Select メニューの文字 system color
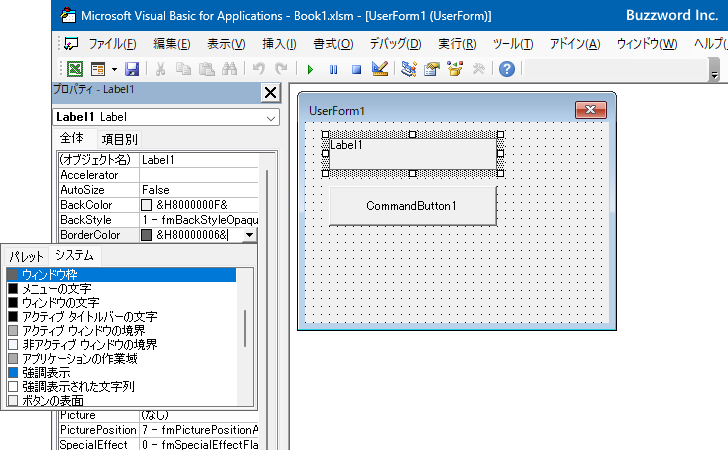The width and height of the screenshot is (728, 450). tap(122, 289)
